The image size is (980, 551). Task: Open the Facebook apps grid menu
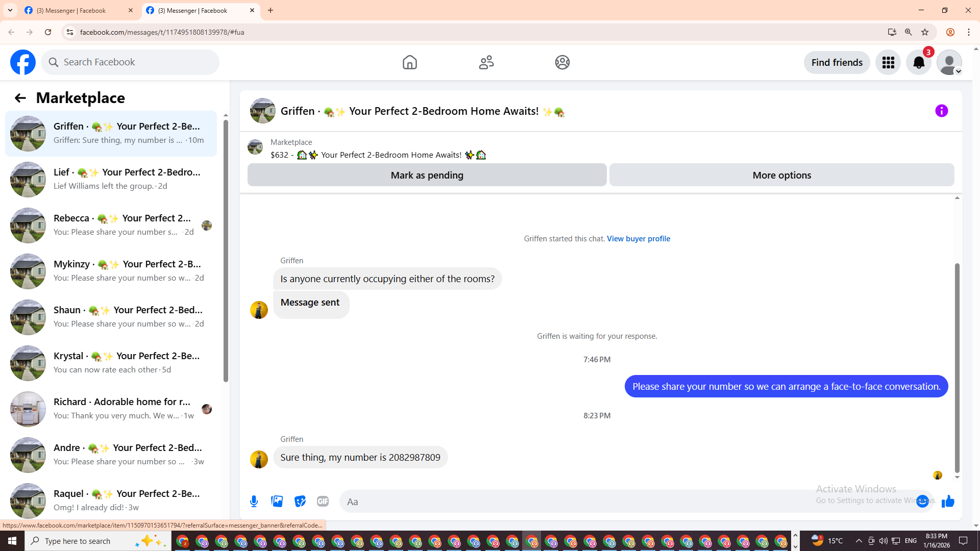coord(888,62)
